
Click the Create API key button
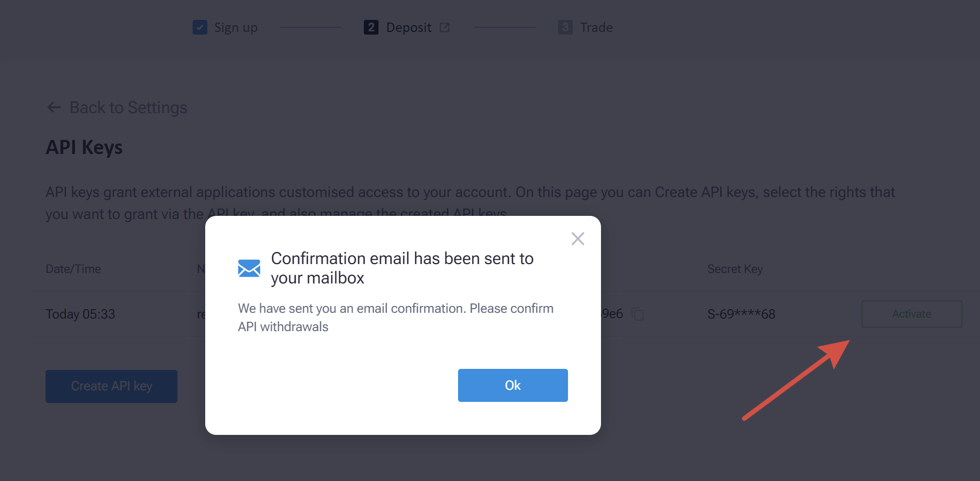coord(112,386)
